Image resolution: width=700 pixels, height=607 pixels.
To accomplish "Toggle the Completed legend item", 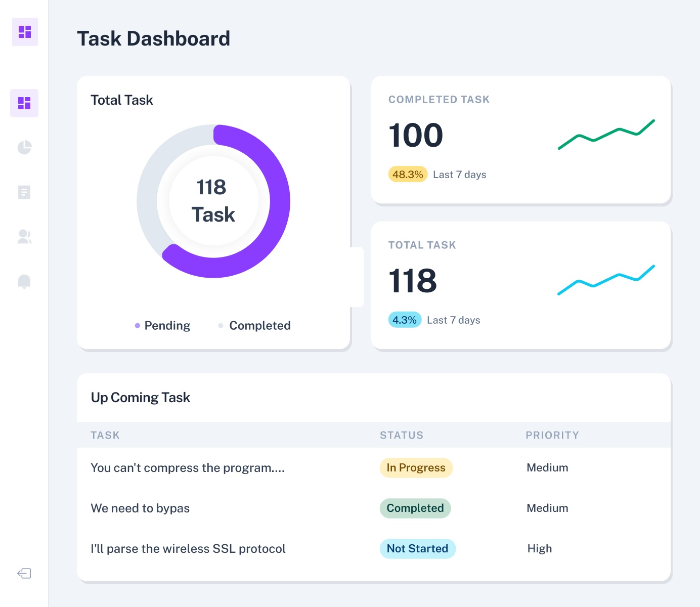I will (x=254, y=325).
